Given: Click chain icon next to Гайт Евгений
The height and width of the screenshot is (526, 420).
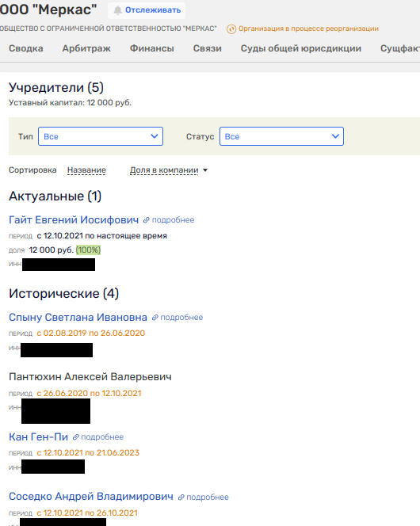Looking at the screenshot, I should click(x=147, y=220).
